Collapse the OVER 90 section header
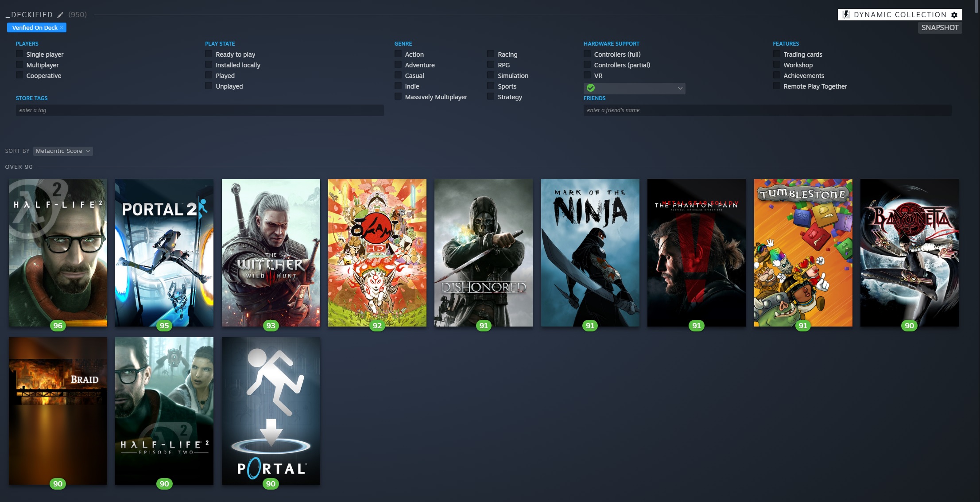Image resolution: width=980 pixels, height=502 pixels. (19, 167)
